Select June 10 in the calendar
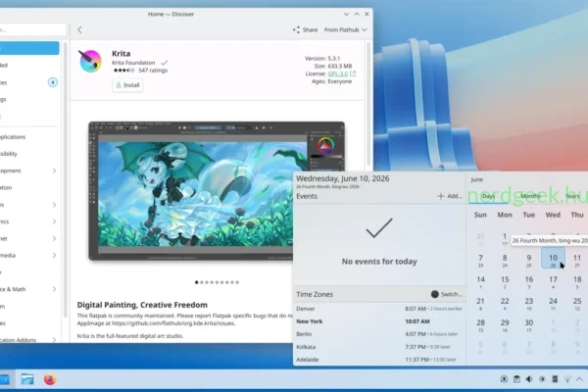This screenshot has width=588, height=392. click(553, 258)
